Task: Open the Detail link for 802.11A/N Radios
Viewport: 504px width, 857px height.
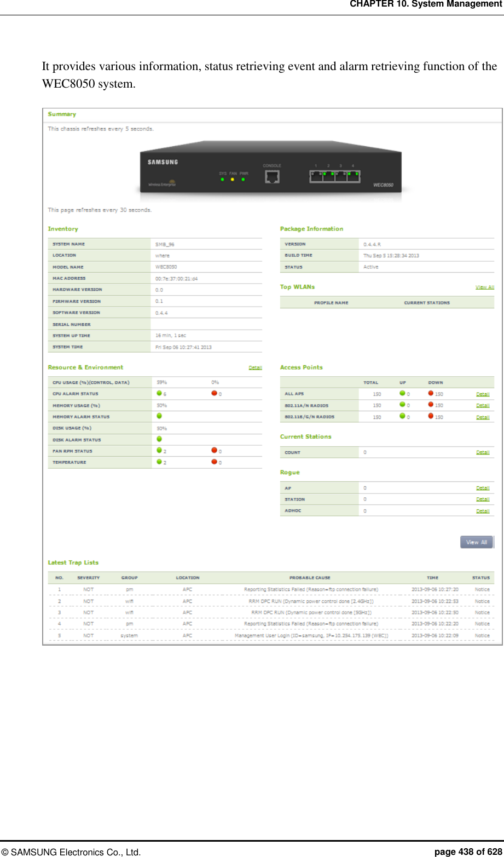Action: click(x=483, y=406)
